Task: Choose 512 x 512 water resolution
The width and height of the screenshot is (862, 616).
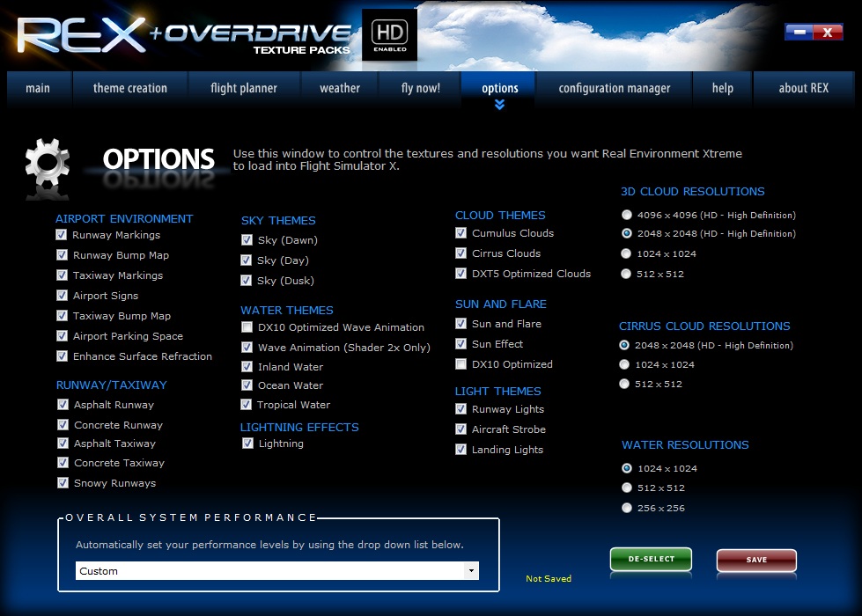Action: (627, 488)
